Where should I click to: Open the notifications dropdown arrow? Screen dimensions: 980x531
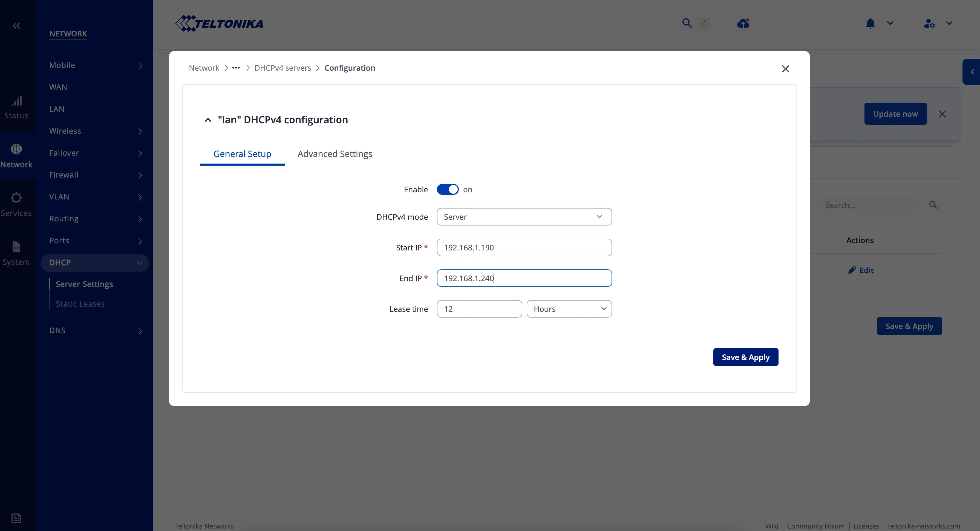(x=890, y=23)
